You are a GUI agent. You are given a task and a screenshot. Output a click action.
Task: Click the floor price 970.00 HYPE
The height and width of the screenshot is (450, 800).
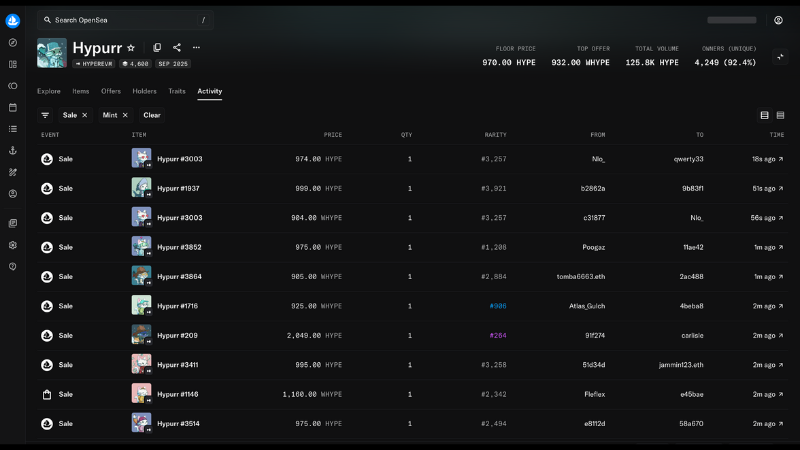click(x=509, y=62)
